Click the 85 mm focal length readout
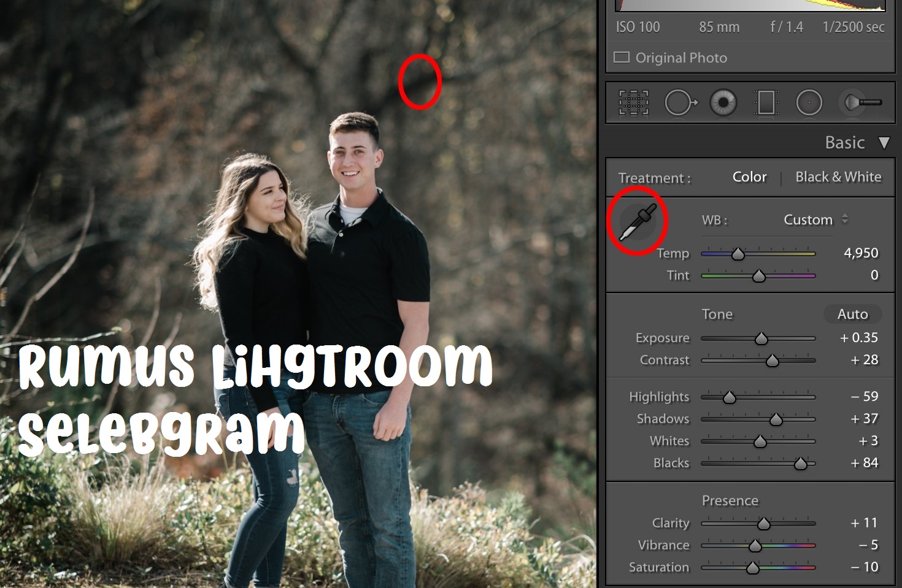 pos(719,27)
